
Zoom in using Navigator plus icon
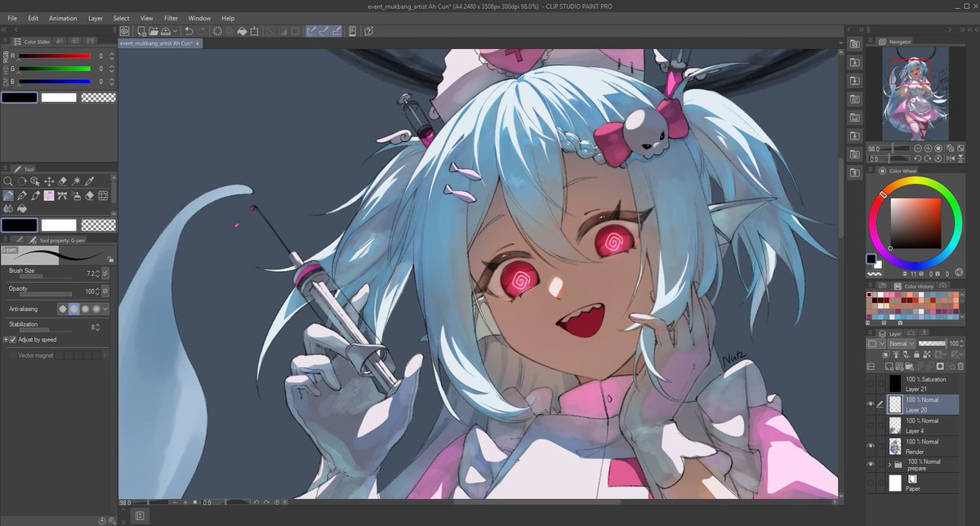[x=928, y=148]
